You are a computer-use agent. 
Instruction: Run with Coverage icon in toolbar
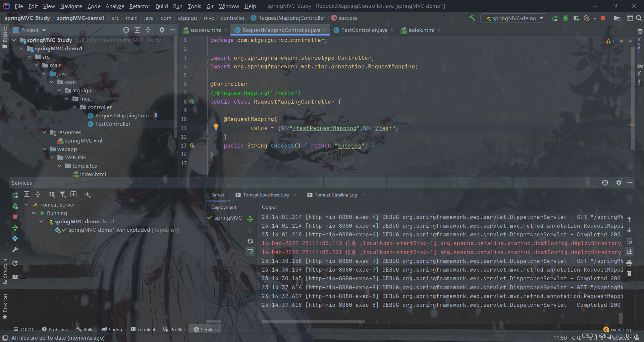(x=576, y=18)
